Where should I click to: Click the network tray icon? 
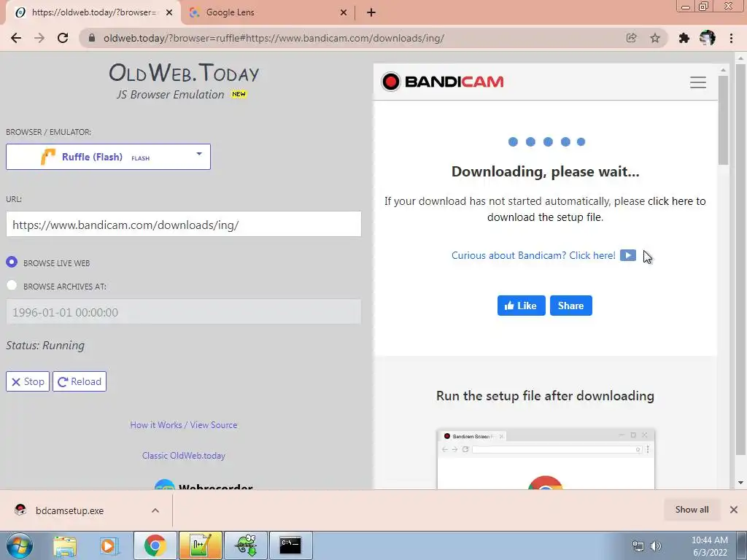click(638, 546)
